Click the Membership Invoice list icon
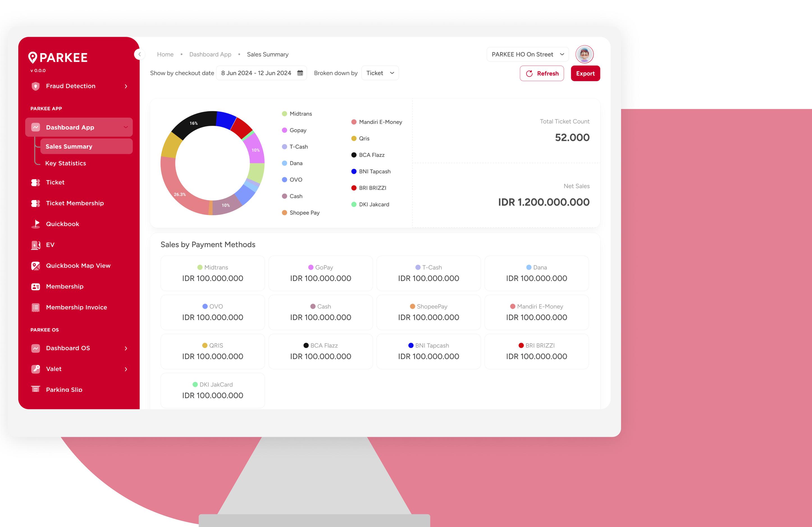Screen dimensions: 812x527 (35, 308)
